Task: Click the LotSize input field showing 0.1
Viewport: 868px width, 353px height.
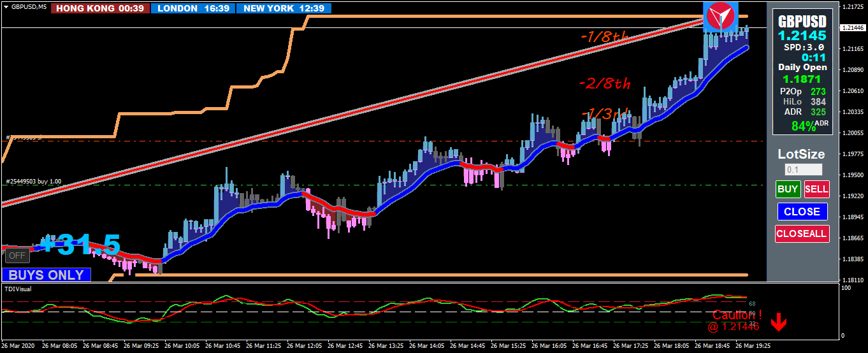Action: point(803,170)
